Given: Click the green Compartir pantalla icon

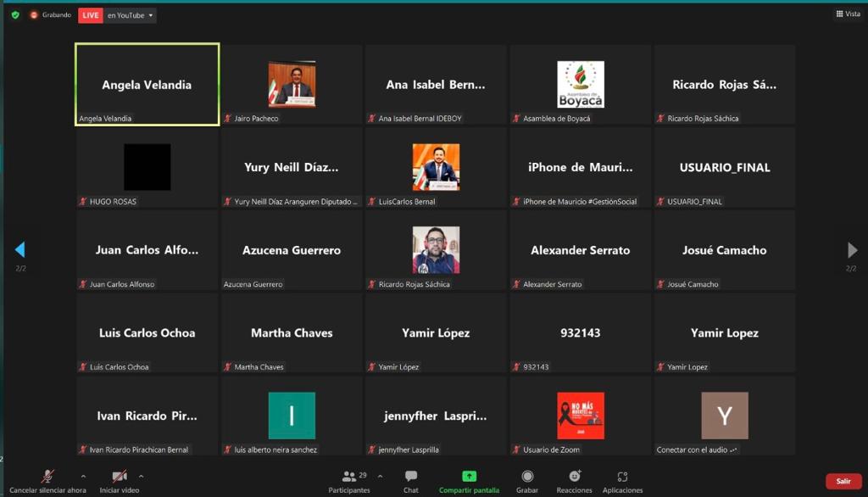Looking at the screenshot, I should point(469,477).
